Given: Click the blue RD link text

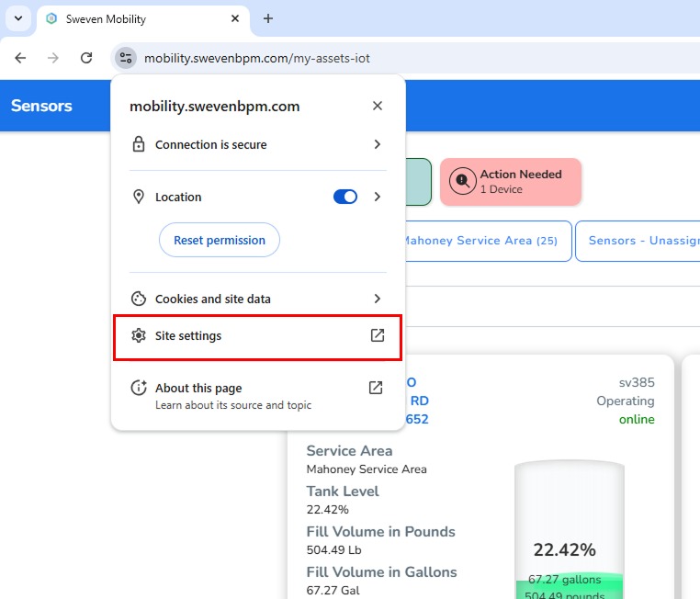Looking at the screenshot, I should coord(419,401).
